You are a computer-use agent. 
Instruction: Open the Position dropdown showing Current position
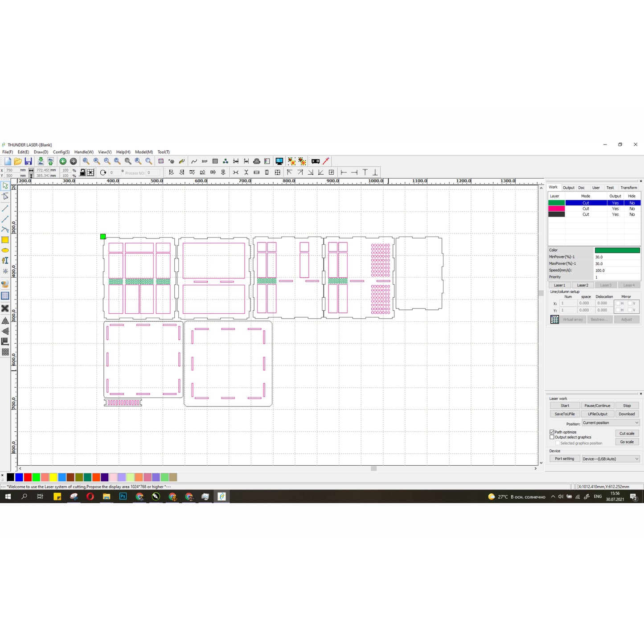[x=611, y=422]
